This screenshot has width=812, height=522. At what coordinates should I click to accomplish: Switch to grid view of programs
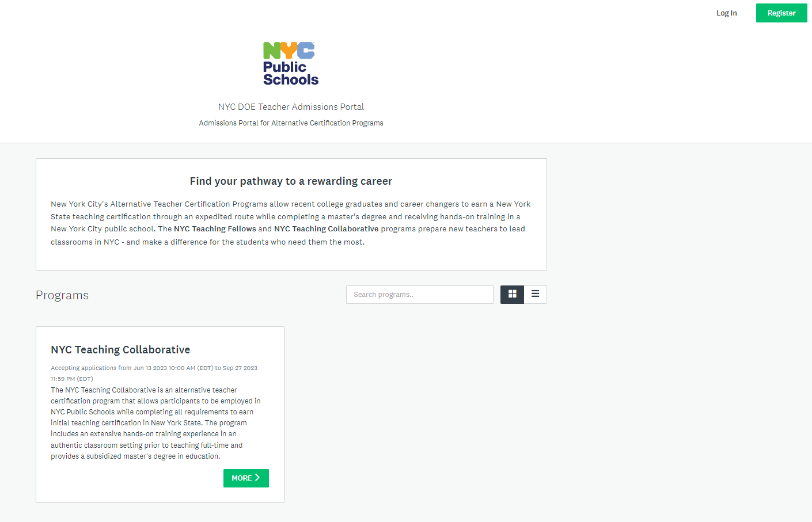click(x=512, y=295)
